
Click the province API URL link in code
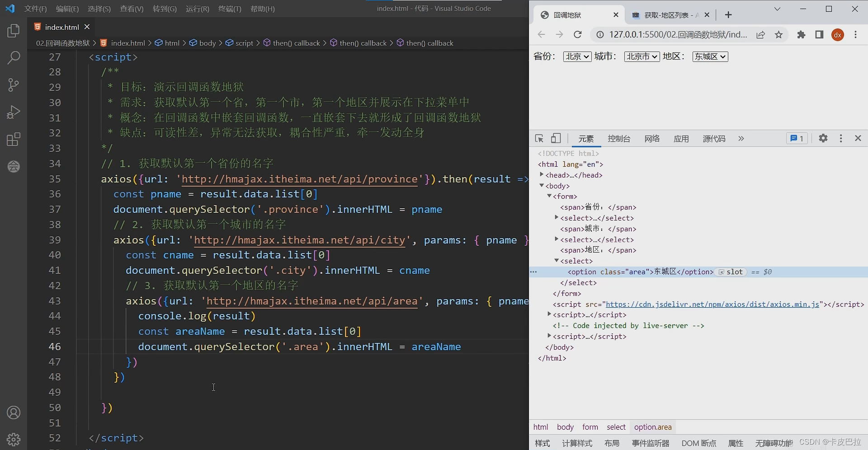coord(300,179)
